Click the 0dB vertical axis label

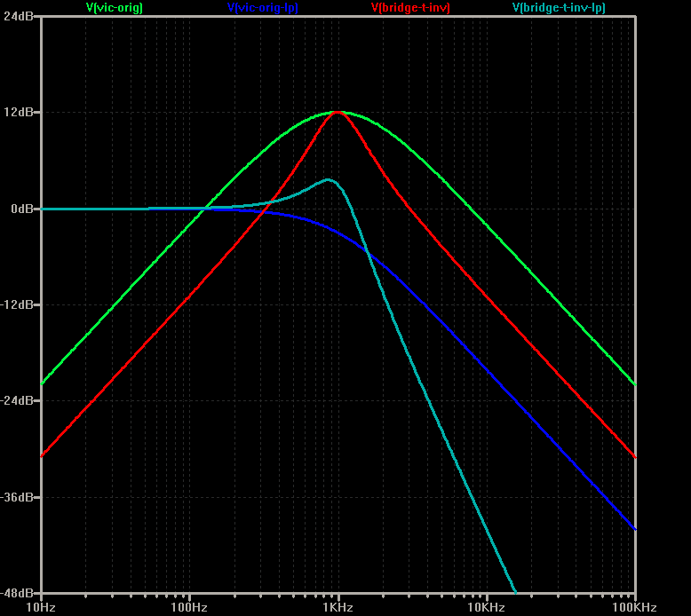tap(22, 209)
